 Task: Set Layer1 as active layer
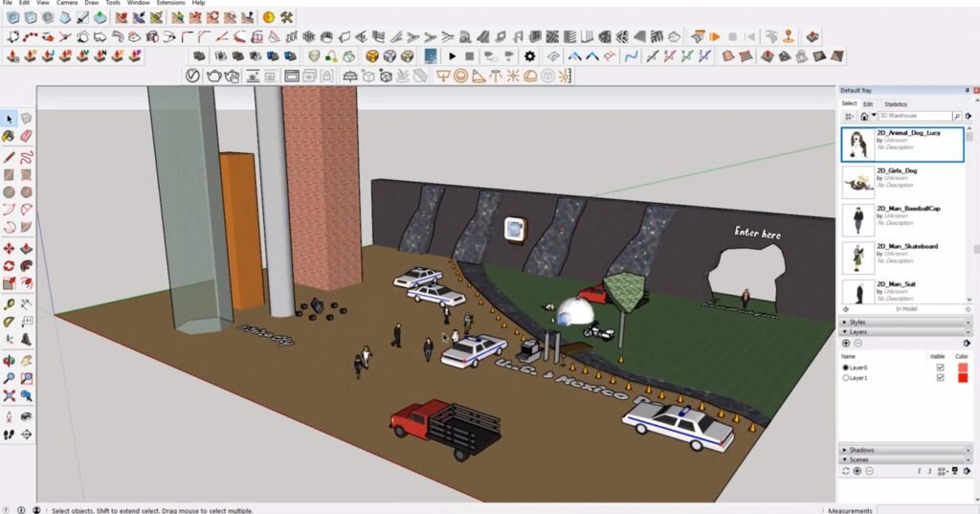[846, 378]
